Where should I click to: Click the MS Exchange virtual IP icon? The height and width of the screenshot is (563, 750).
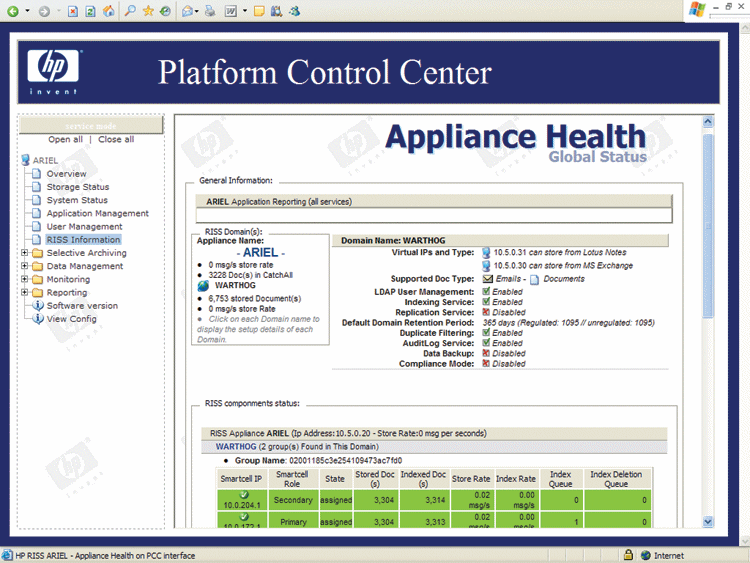coord(486,266)
